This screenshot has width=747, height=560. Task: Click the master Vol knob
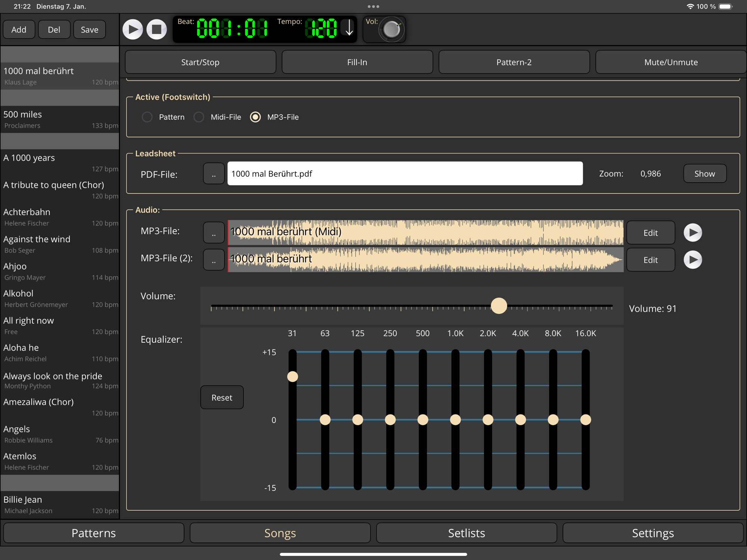[391, 29]
